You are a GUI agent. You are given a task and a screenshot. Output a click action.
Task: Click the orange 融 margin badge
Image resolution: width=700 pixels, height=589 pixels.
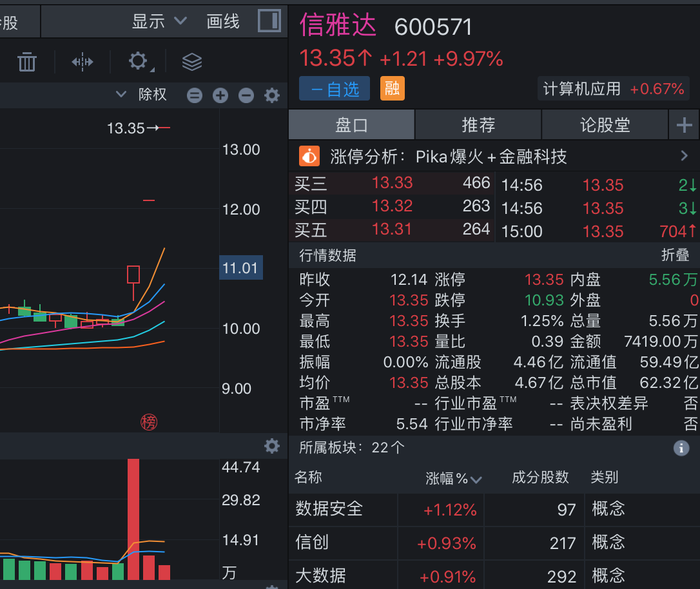coord(393,88)
